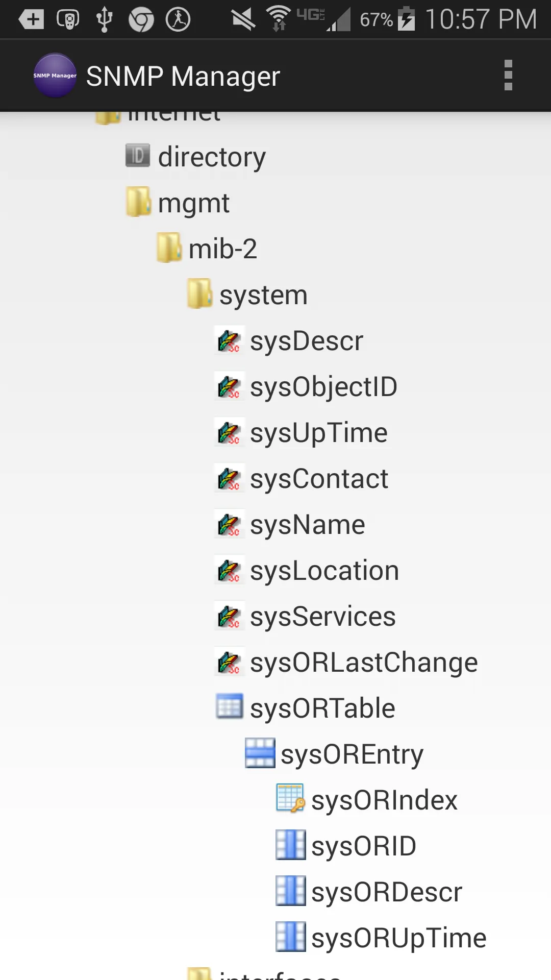551x980 pixels.
Task: Click the directory ID node icon
Action: tap(138, 156)
